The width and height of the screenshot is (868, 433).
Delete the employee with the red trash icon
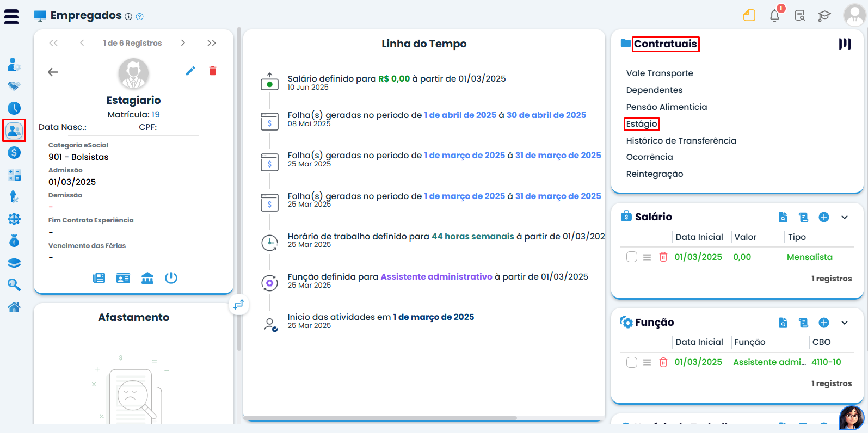coord(213,71)
